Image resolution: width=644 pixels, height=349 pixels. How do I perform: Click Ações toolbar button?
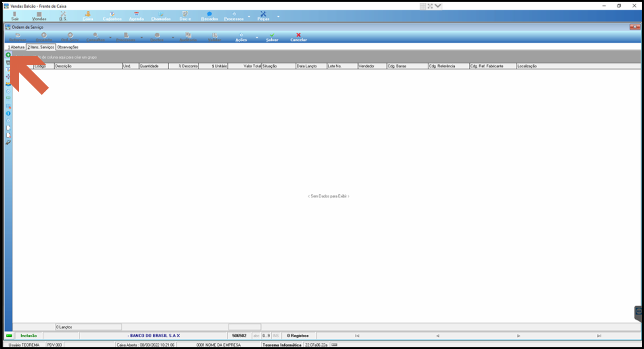(241, 37)
